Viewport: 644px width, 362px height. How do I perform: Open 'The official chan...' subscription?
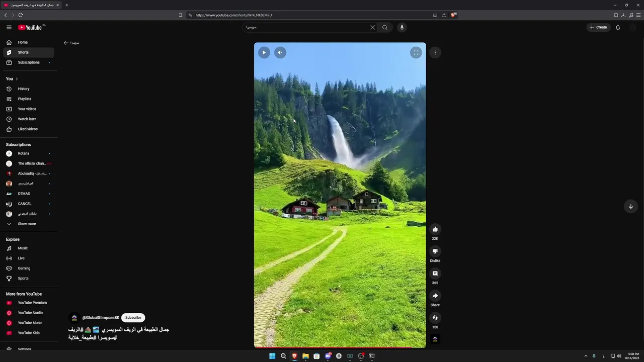(x=29, y=163)
